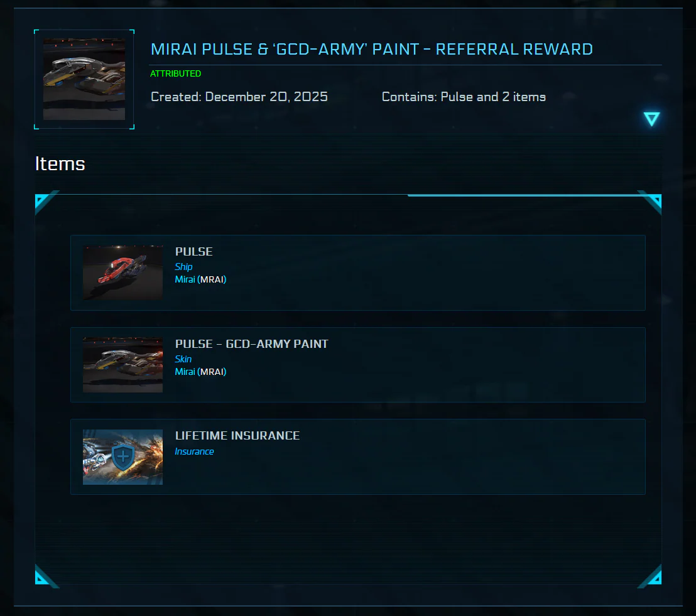Click the Mirai (MRAI) link under the paint
Screen dimensions: 696x616
point(200,372)
